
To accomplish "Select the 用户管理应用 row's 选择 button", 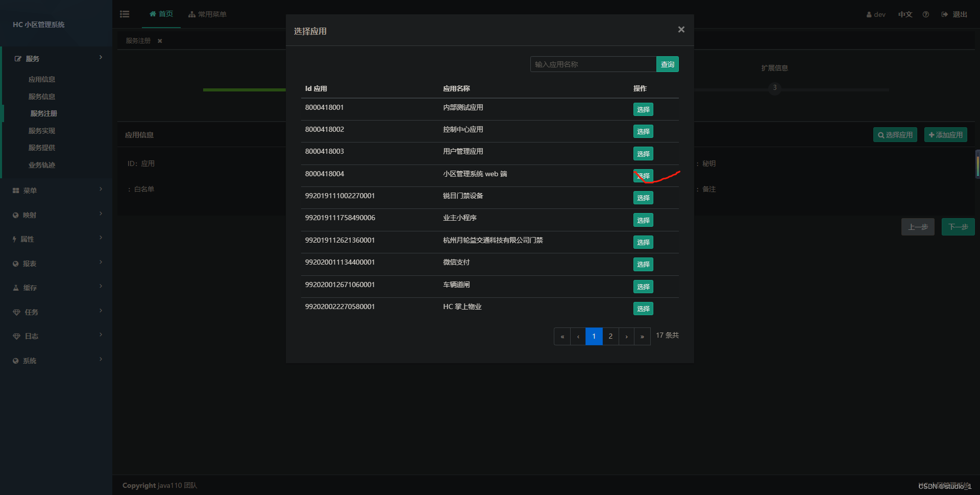I will coord(643,154).
